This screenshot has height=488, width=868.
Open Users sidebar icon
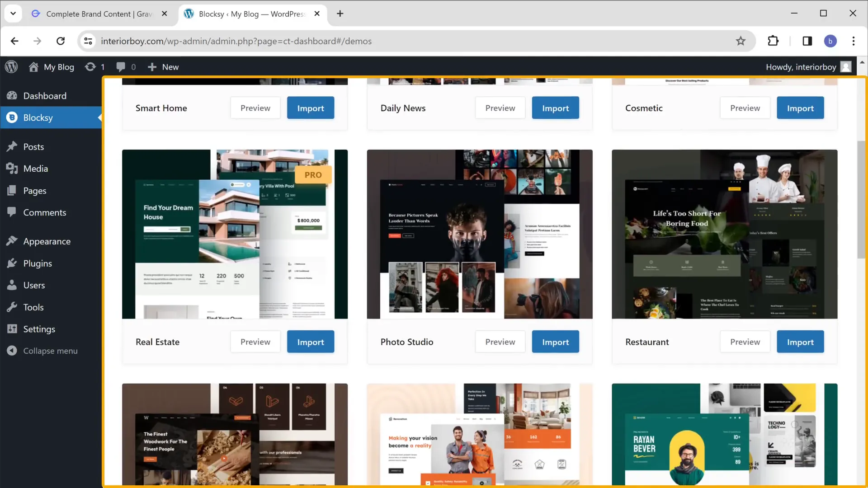(12, 285)
